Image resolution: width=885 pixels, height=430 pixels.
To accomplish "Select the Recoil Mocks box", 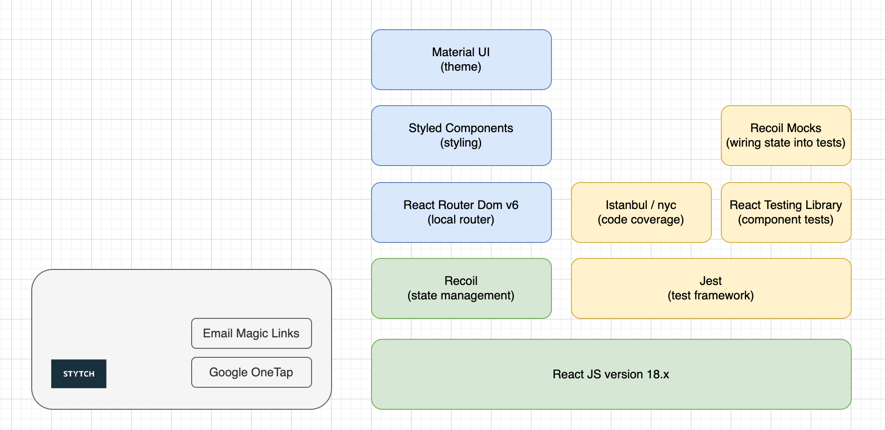I will (786, 135).
